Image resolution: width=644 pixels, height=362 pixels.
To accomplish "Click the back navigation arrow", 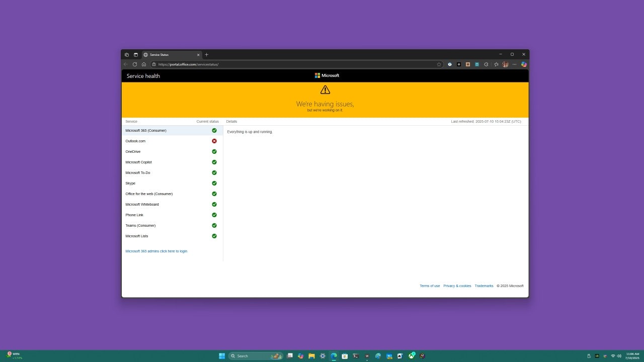I will (x=125, y=64).
